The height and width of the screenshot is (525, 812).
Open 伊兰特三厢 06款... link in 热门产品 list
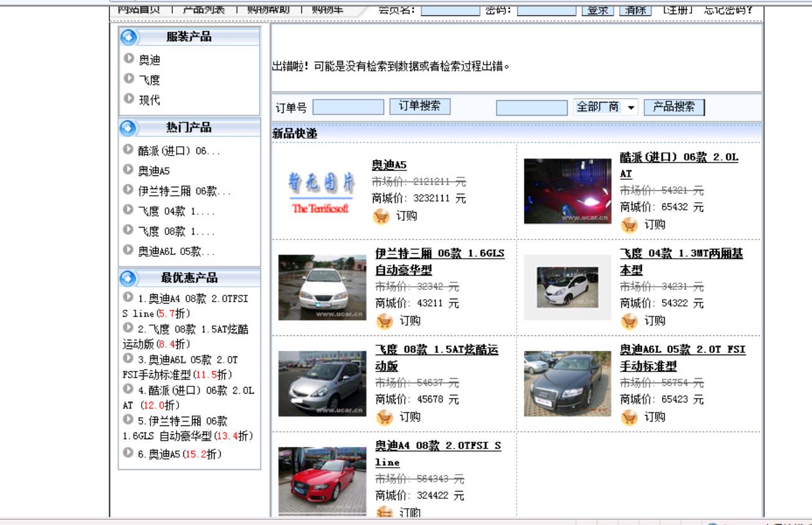pyautogui.click(x=184, y=191)
